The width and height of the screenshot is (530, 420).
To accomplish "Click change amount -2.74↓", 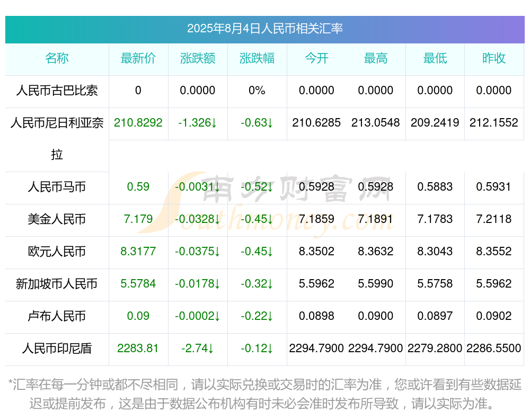I will coord(198,348).
